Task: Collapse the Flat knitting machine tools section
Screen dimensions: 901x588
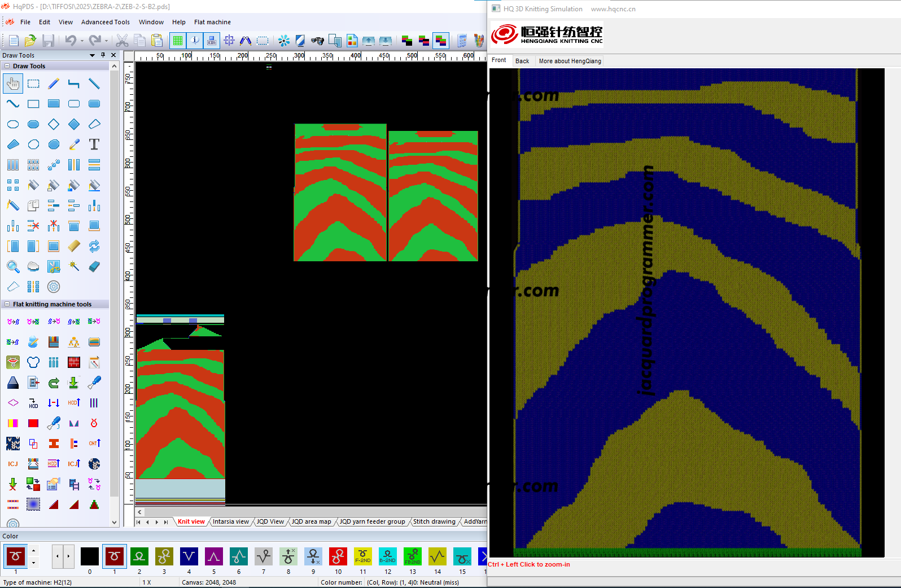Action: tap(7, 304)
